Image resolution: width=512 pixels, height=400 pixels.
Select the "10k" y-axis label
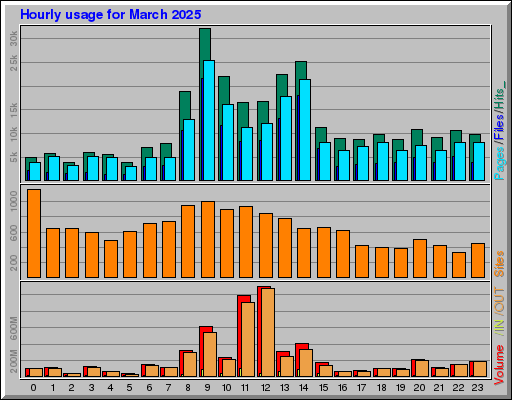14,134
